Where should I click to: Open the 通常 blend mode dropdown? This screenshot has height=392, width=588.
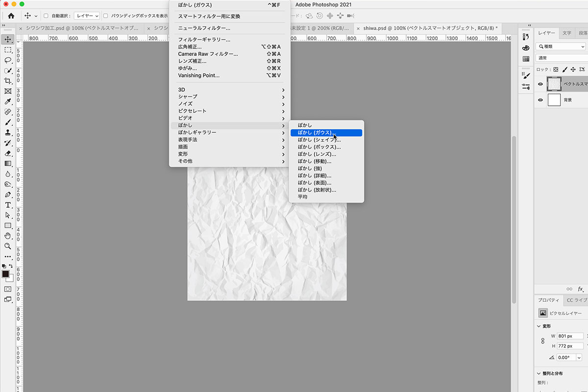click(561, 58)
